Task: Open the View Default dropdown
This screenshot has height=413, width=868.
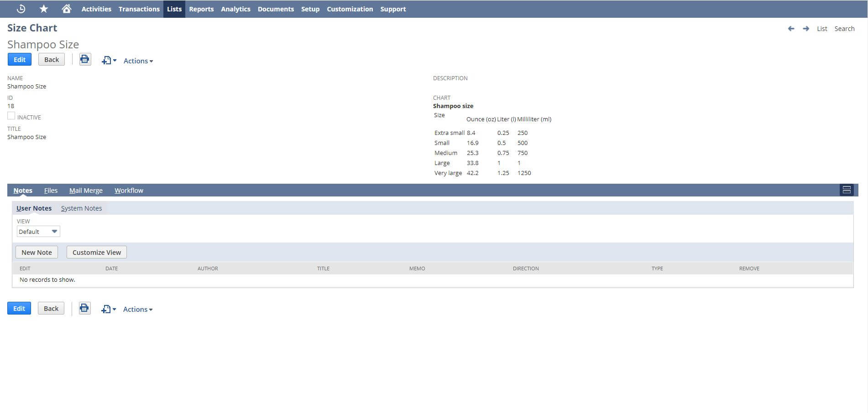Action: coord(38,232)
